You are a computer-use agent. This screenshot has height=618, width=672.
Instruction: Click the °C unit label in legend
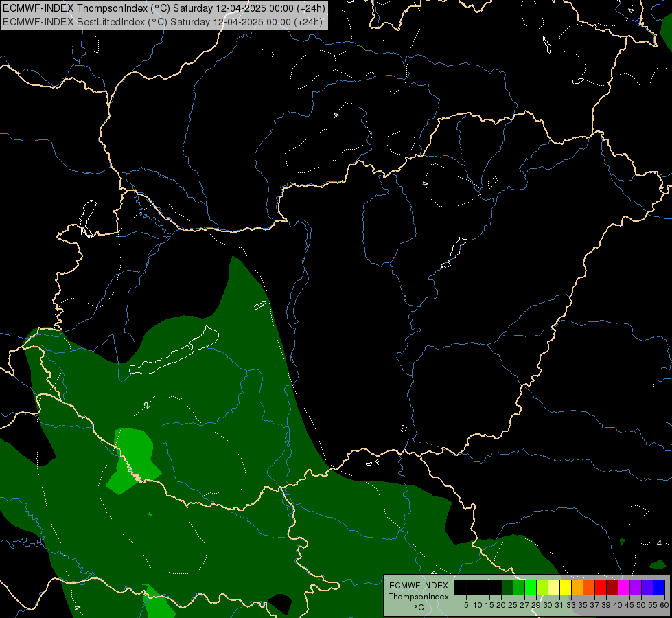pos(419,608)
